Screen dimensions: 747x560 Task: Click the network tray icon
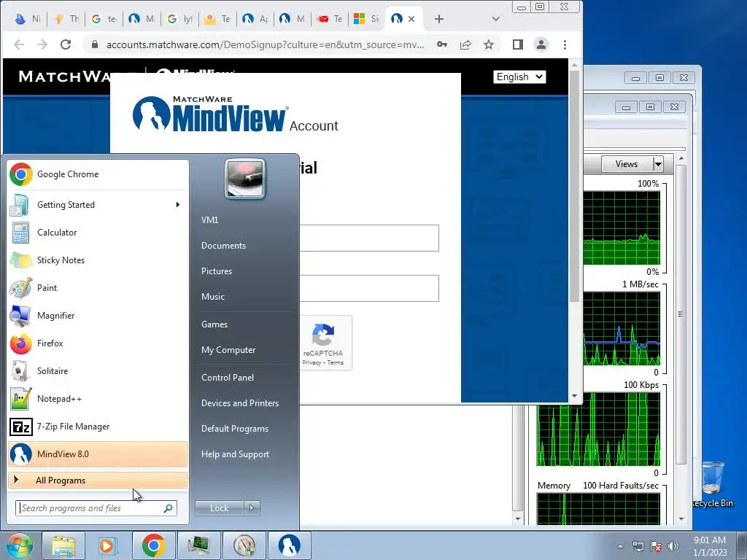[x=638, y=546]
